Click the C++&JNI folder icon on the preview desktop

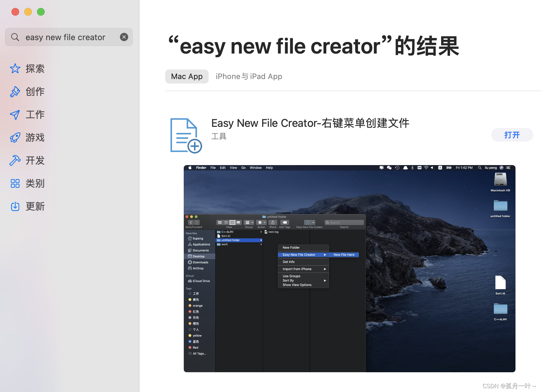(500, 309)
